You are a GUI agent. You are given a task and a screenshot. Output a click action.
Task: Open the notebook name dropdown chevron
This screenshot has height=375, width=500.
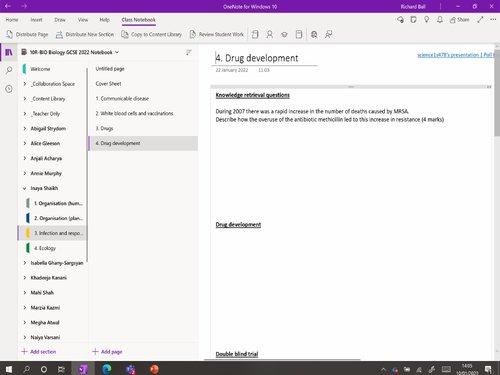117,52
